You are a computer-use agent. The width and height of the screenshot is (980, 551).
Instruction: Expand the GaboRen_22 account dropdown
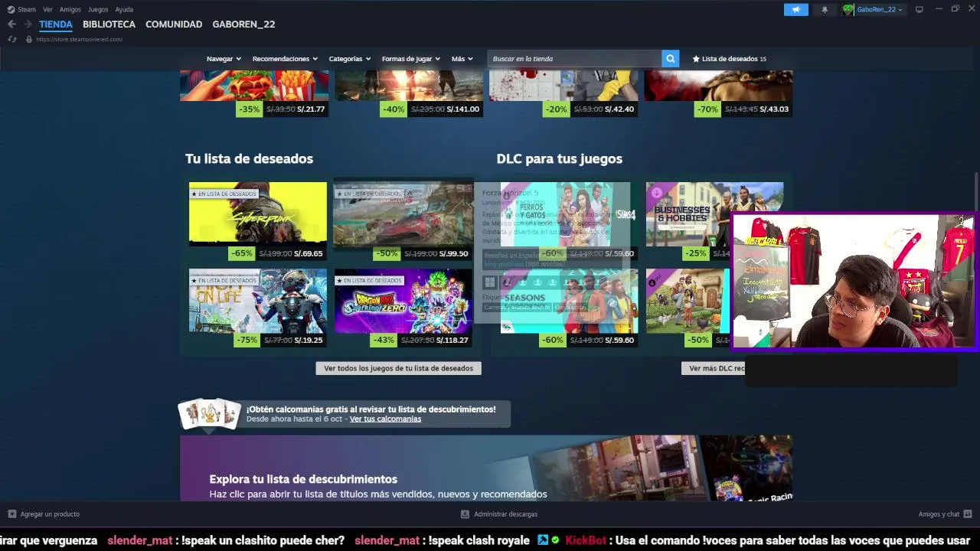point(880,9)
